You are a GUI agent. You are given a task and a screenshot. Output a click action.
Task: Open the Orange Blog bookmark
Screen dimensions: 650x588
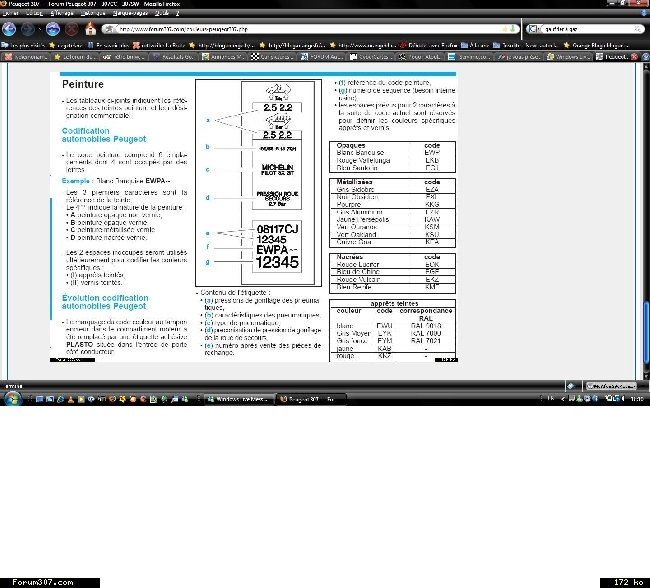(596, 45)
